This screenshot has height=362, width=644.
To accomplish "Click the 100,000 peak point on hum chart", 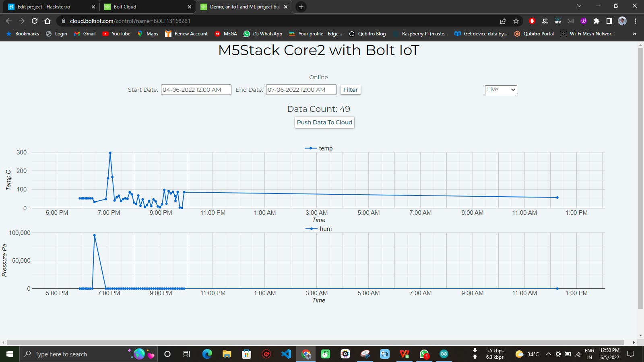I will (x=95, y=235).
